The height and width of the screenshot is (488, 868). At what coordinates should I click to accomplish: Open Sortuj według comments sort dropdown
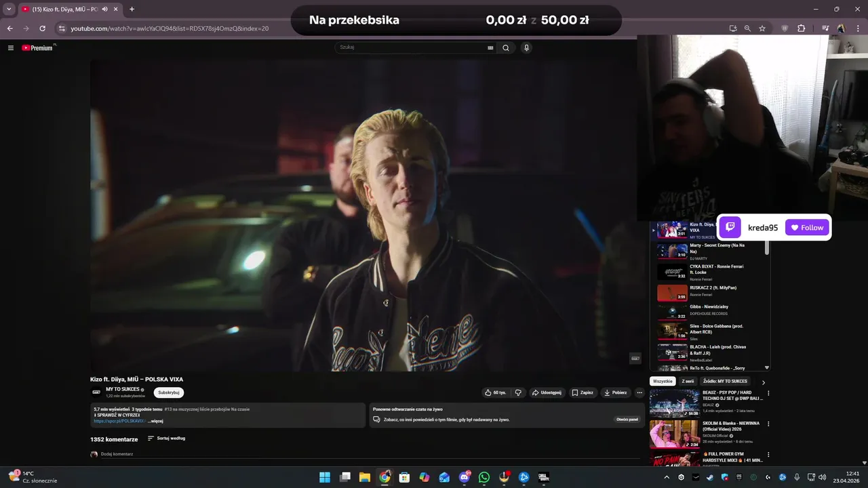click(x=166, y=439)
